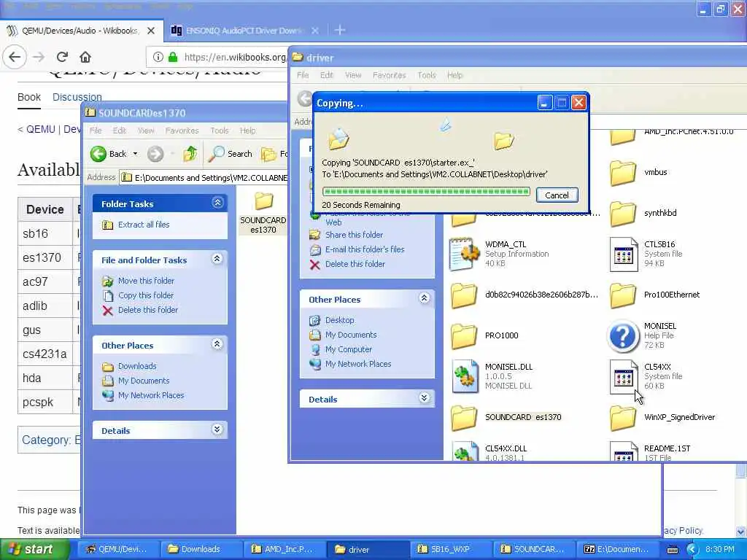The width and height of the screenshot is (747, 560).
Task: Select the vmbus folder
Action: [x=638, y=172]
